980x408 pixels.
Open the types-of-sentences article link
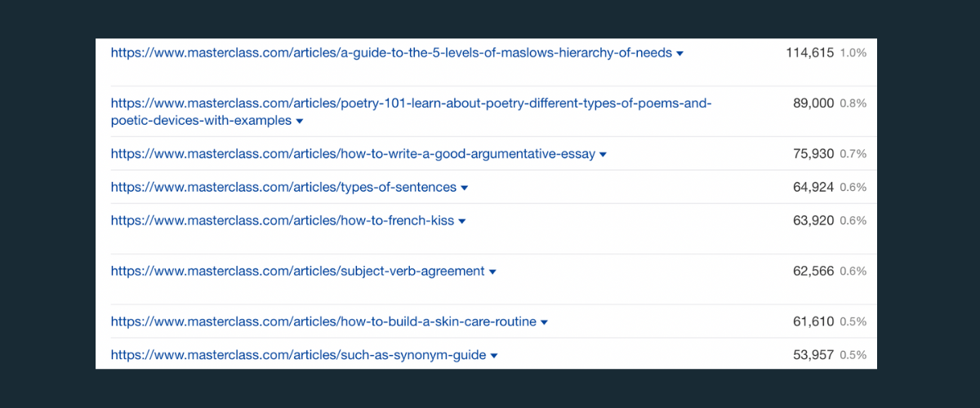(283, 188)
